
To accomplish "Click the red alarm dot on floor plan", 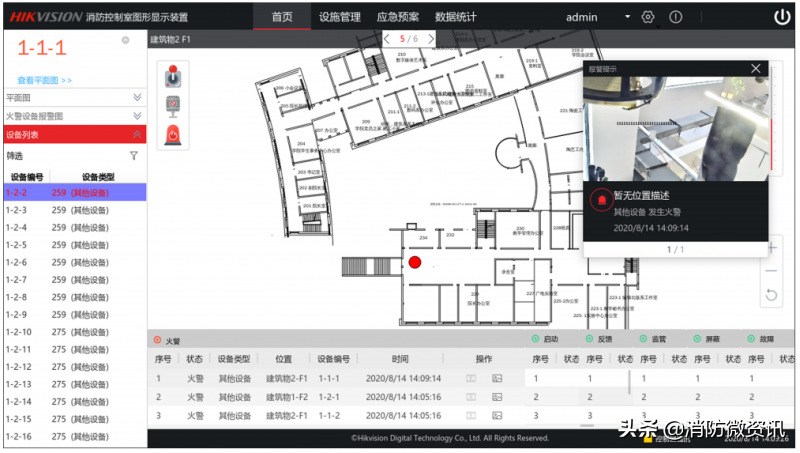I will [414, 263].
